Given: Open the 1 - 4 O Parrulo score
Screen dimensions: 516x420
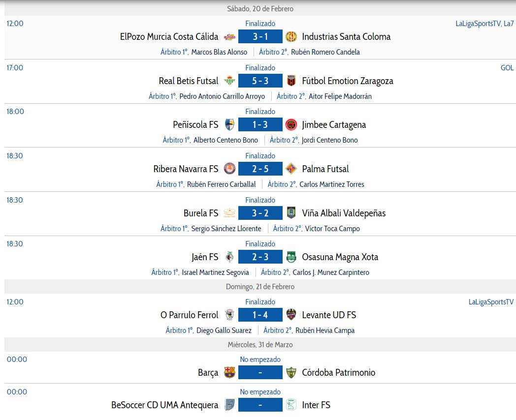Looking at the screenshot, I should (260, 315).
